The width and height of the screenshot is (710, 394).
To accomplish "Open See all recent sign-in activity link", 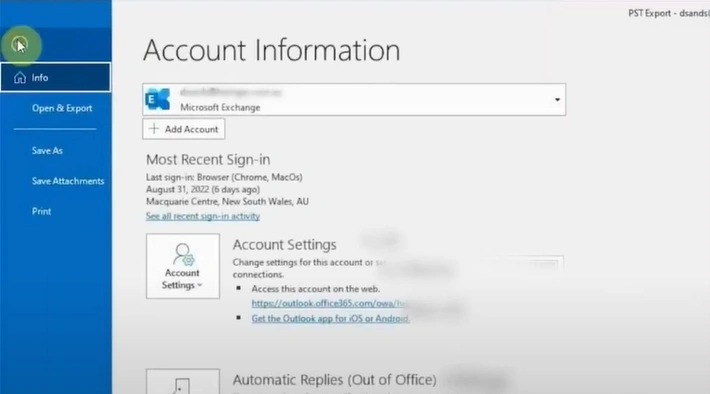I will [202, 216].
